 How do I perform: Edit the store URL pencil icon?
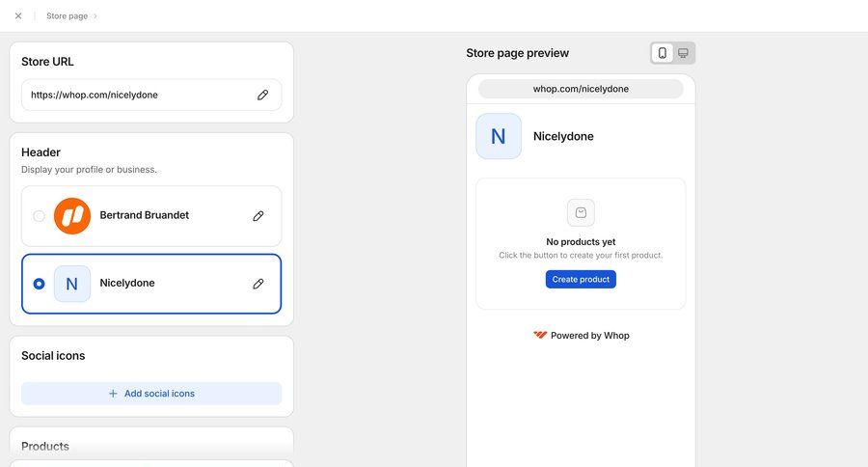tap(262, 96)
